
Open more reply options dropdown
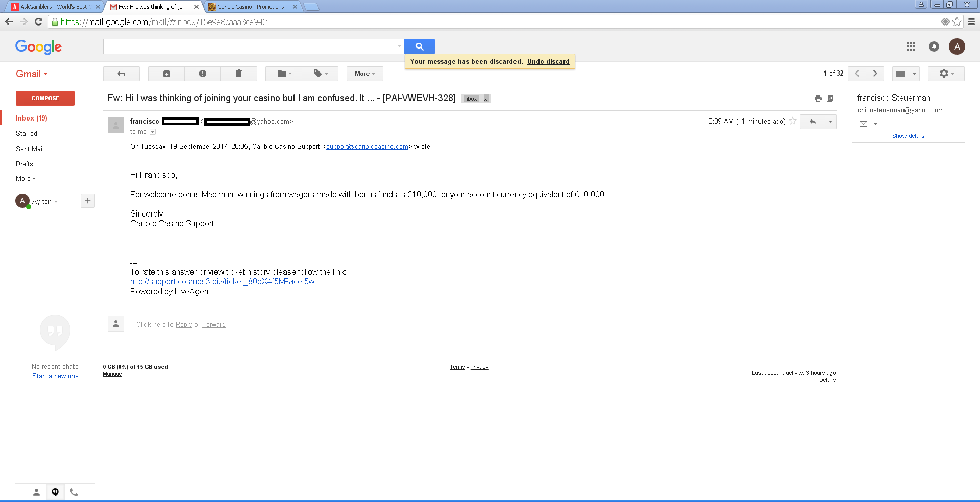831,122
